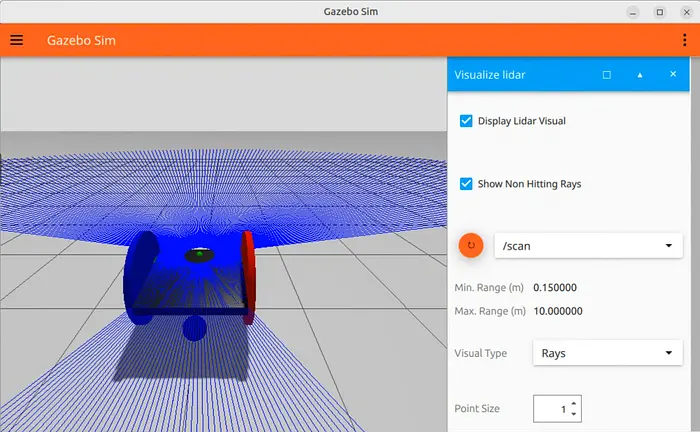The image size is (700, 432).
Task: Decrease Point Size with down arrow
Action: point(574,414)
